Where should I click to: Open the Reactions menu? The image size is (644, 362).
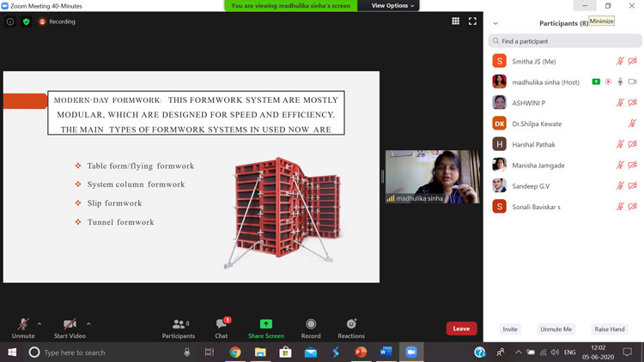[x=351, y=329]
